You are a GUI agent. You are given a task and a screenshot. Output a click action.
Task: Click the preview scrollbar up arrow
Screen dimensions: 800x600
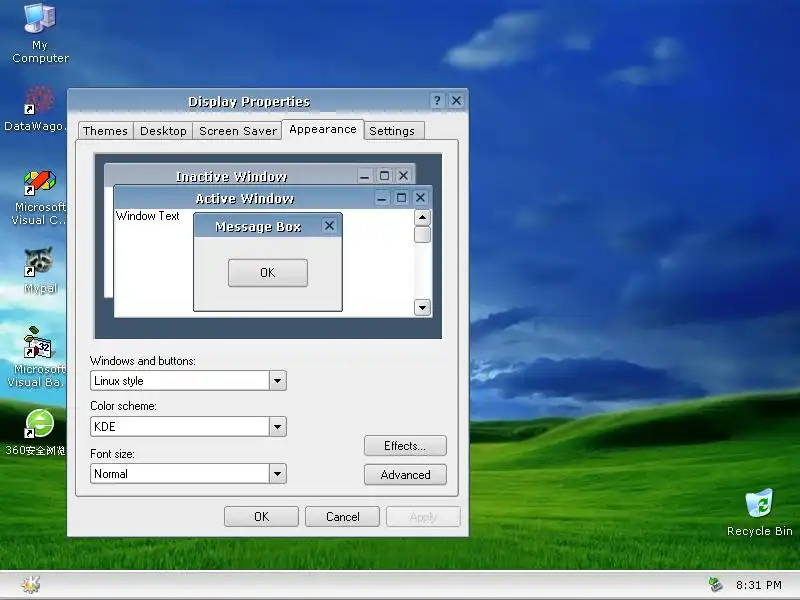click(422, 217)
